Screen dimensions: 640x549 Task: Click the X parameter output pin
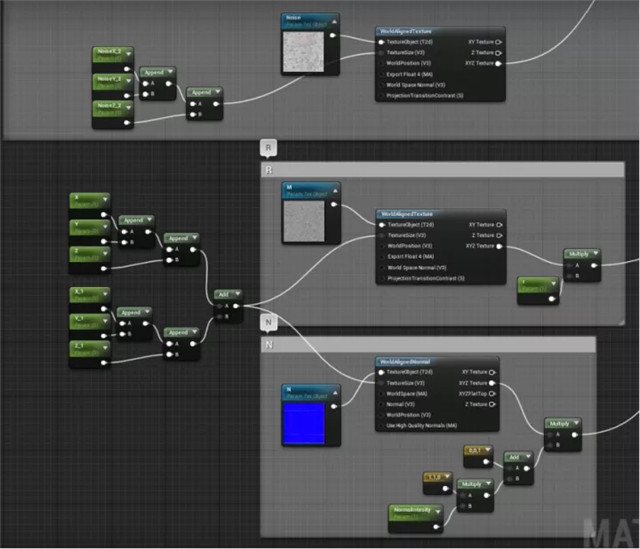tap(104, 214)
